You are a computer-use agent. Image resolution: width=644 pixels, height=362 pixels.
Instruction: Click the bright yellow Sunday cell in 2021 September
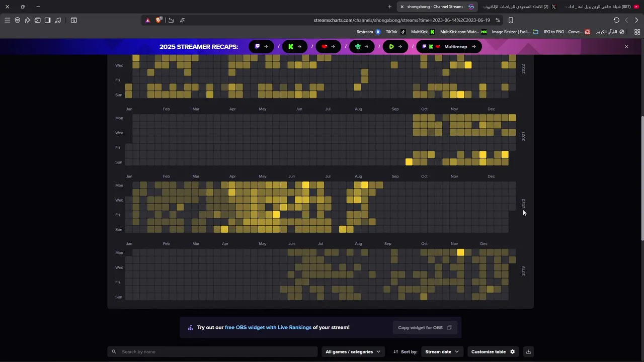pos(409,162)
